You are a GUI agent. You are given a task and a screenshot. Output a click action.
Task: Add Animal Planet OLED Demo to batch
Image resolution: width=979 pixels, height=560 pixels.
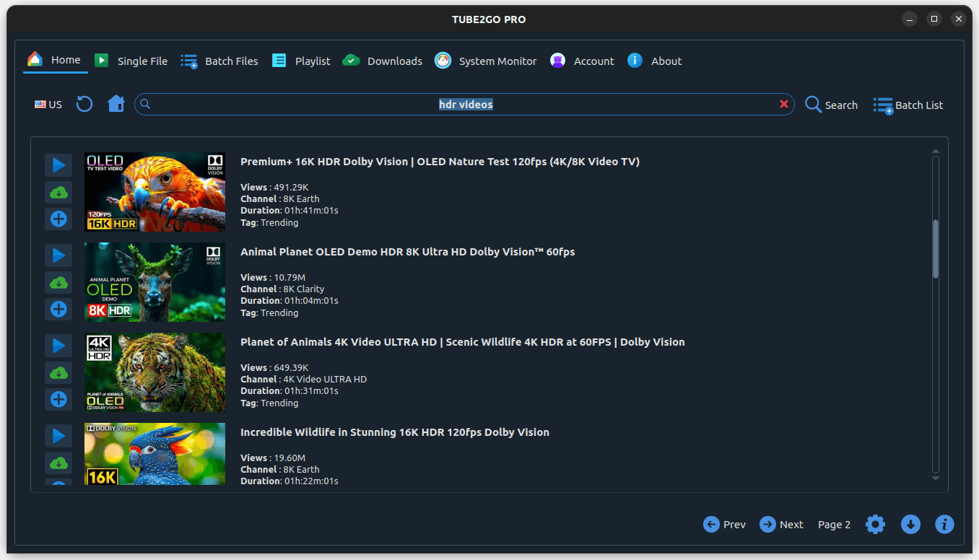pos(58,309)
